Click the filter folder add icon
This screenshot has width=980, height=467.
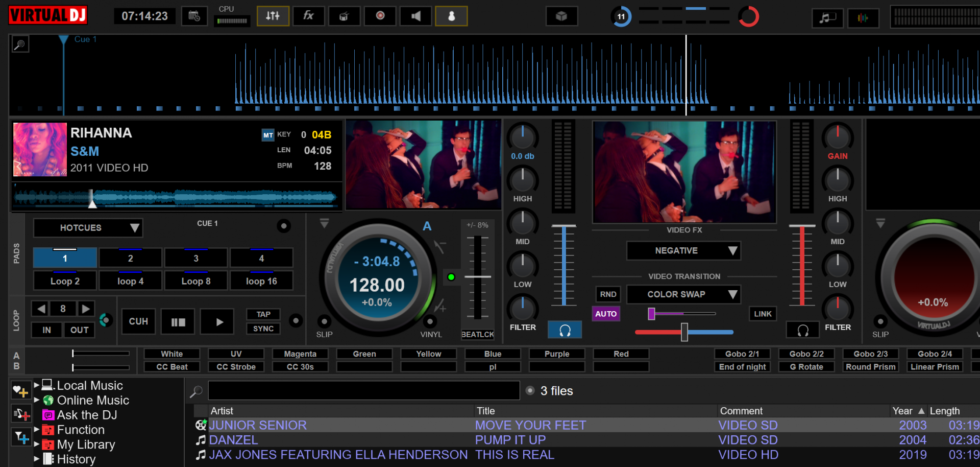pyautogui.click(x=20, y=437)
